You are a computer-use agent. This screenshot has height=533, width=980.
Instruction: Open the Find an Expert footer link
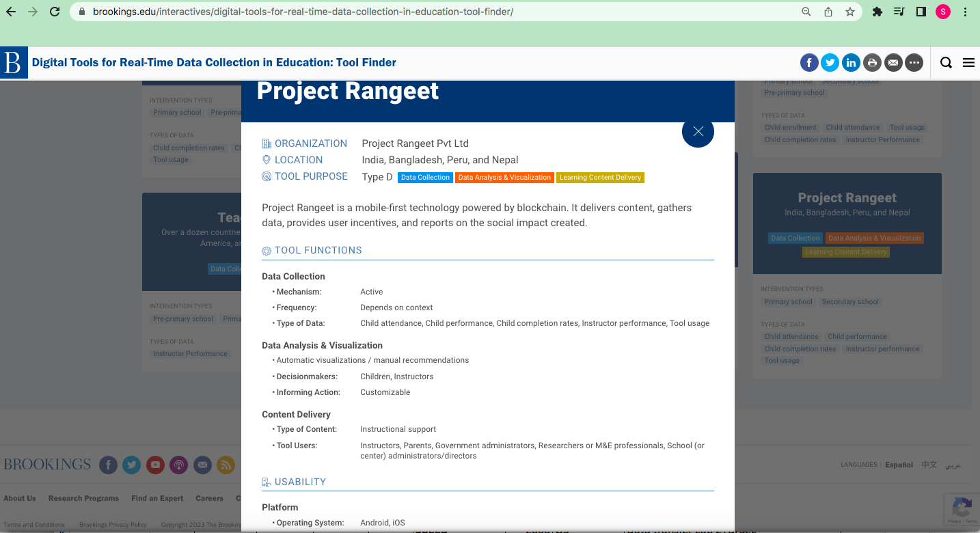[x=157, y=498]
